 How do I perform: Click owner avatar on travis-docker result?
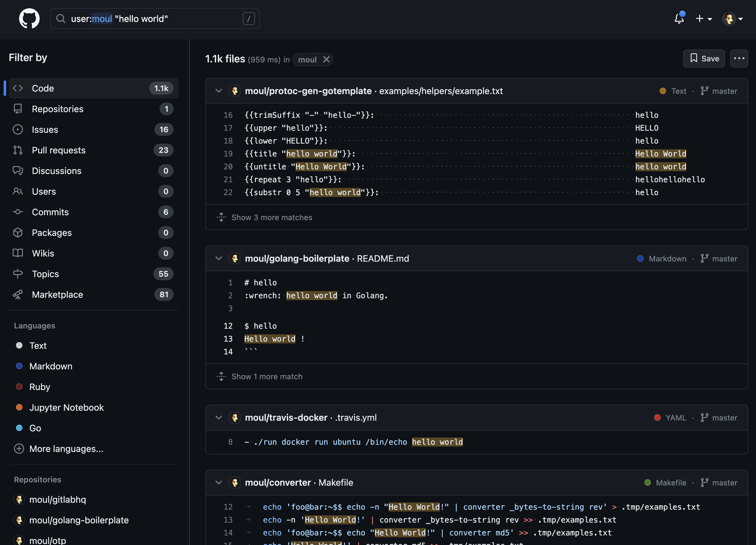pyautogui.click(x=235, y=418)
